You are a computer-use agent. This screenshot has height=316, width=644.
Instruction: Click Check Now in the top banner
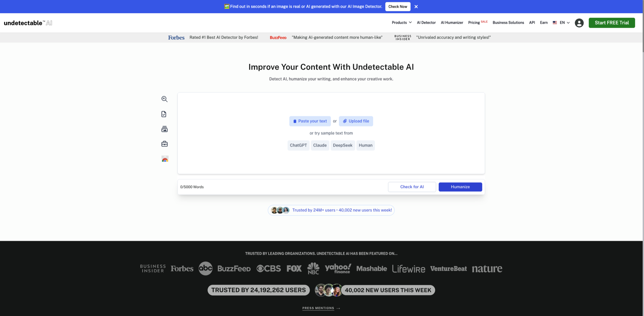(398, 6)
